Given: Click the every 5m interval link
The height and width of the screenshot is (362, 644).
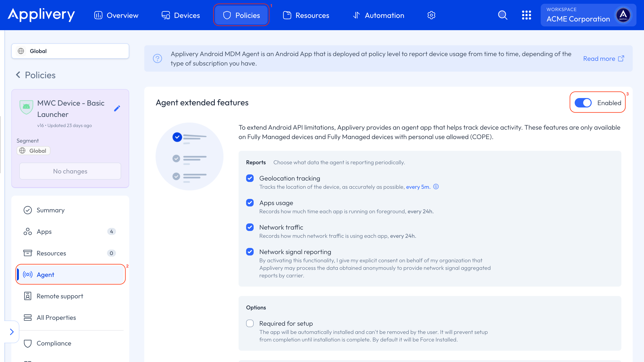Looking at the screenshot, I should (418, 187).
